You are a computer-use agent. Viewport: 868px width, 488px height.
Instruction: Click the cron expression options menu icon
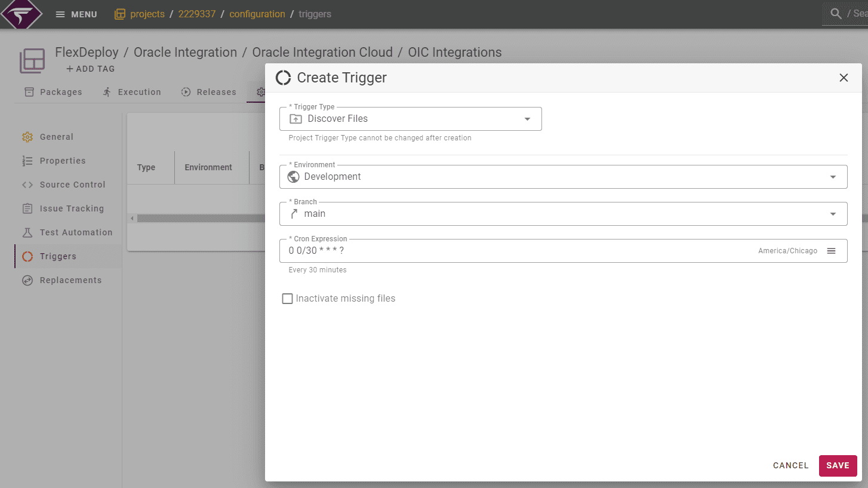(x=831, y=251)
